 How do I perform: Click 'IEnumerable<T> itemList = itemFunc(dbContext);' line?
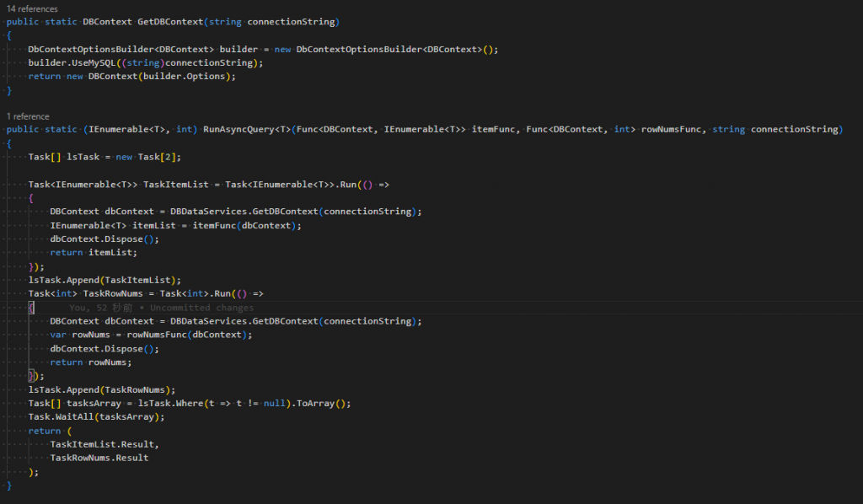[175, 226]
